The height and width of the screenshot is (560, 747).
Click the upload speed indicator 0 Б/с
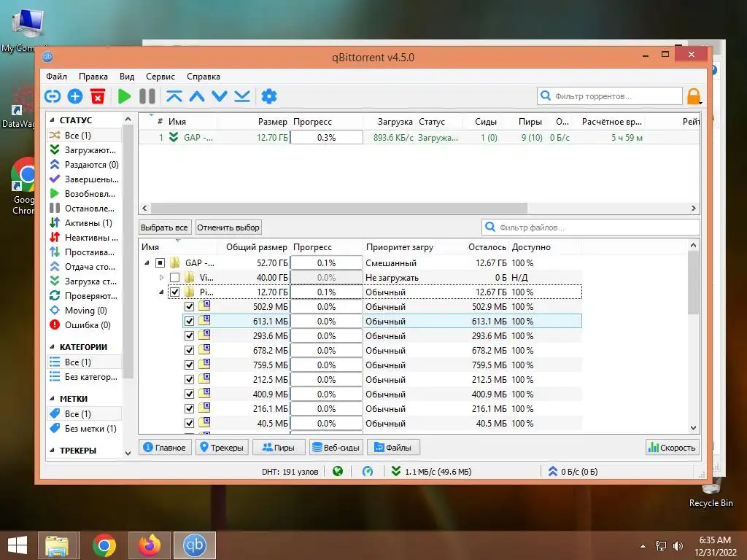click(573, 472)
